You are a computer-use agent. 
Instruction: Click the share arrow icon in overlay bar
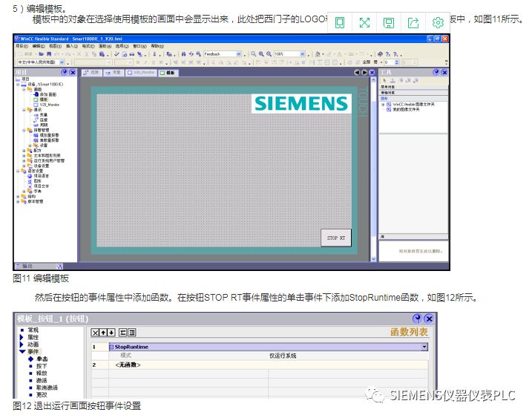coord(413,23)
